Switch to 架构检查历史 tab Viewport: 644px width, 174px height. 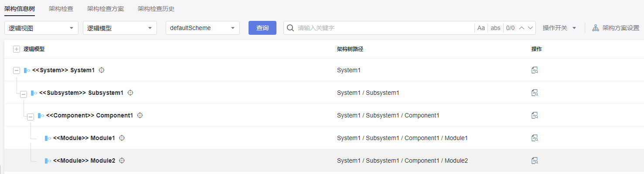point(153,9)
